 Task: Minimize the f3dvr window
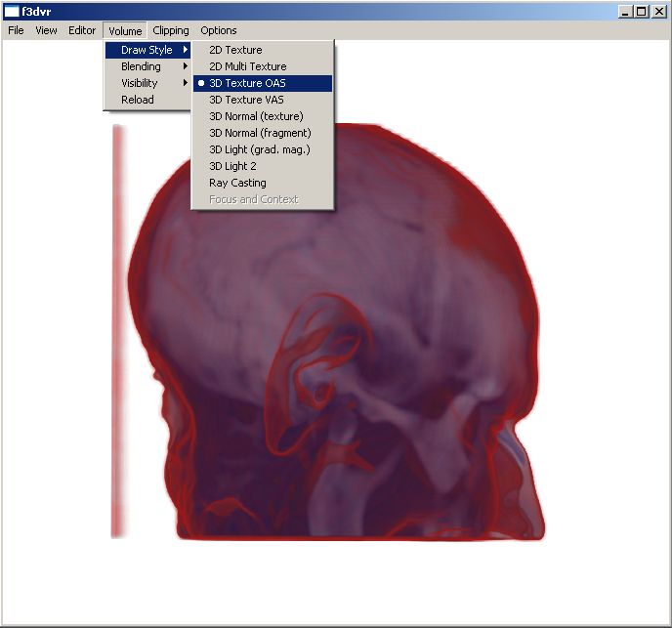coord(626,12)
